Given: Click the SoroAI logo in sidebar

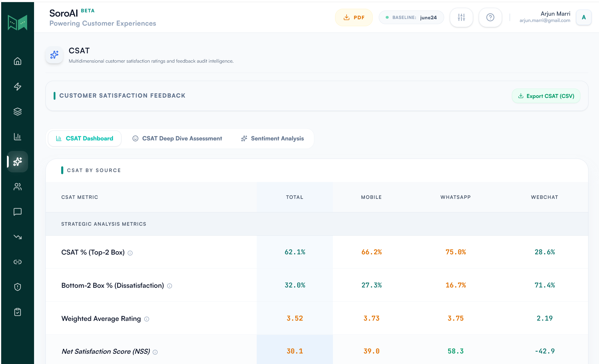Looking at the screenshot, I should (x=17, y=23).
